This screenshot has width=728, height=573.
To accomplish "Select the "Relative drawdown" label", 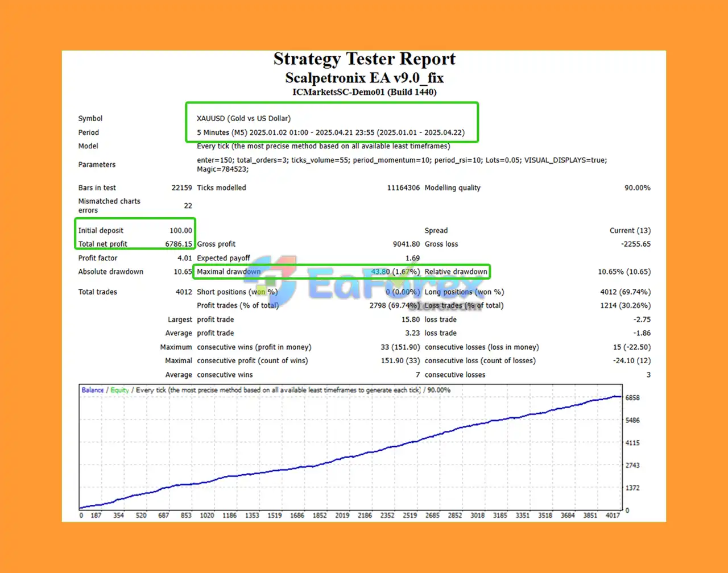I will point(456,272).
